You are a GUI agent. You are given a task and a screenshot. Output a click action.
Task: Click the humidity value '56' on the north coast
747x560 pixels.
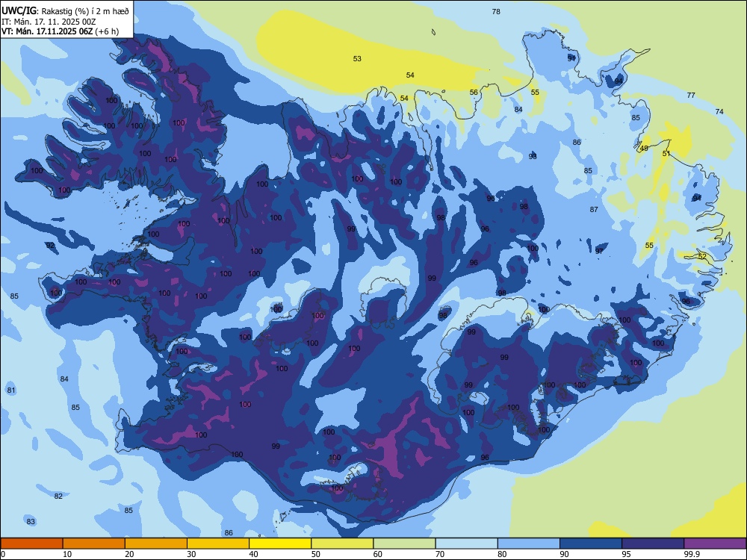(x=474, y=93)
